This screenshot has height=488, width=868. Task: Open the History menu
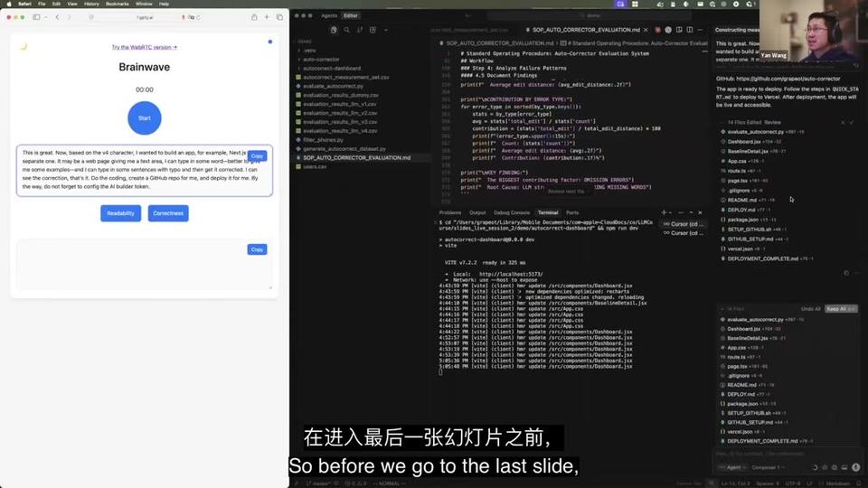91,4
